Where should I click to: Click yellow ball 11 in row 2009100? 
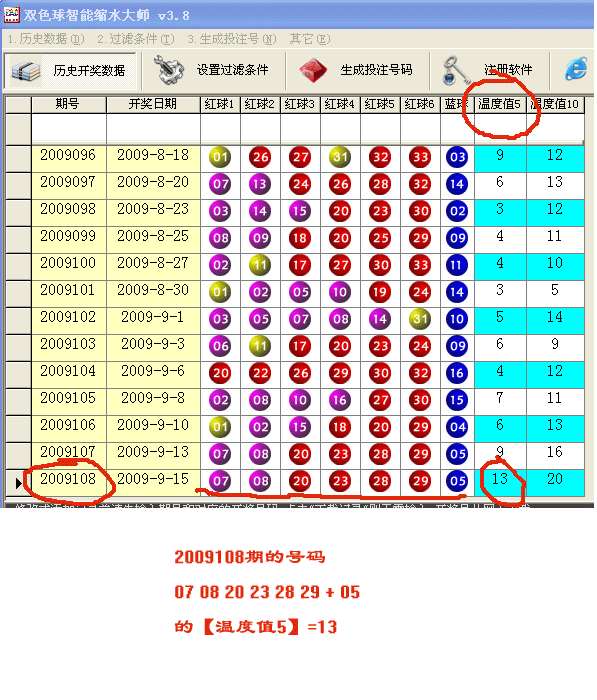coord(260,265)
